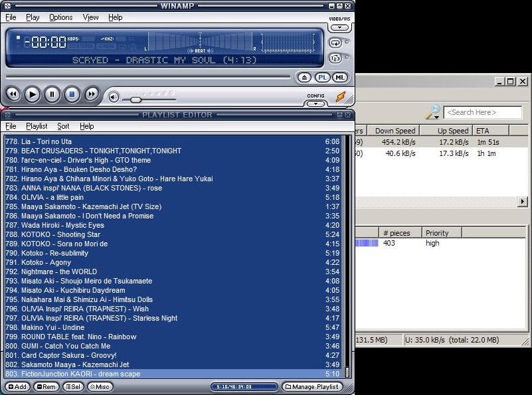This screenshot has width=532, height=395.
Task: Skip to next track button
Action: click(91, 94)
